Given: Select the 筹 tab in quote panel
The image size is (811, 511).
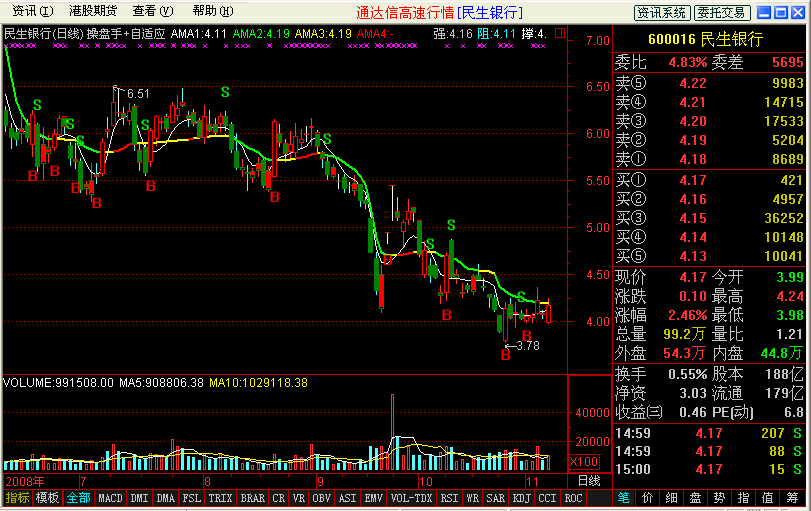Looking at the screenshot, I should (792, 498).
